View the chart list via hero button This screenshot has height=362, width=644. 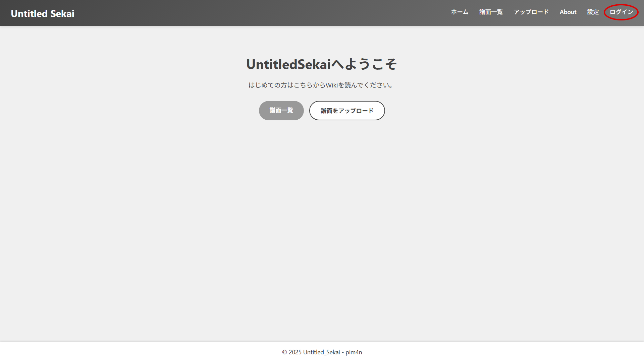click(x=281, y=111)
